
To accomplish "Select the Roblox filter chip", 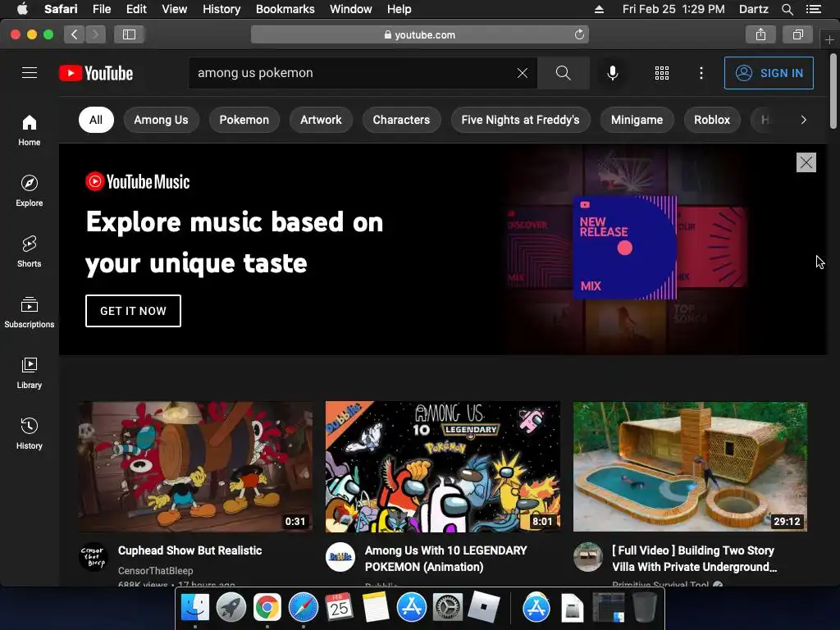I will click(712, 120).
